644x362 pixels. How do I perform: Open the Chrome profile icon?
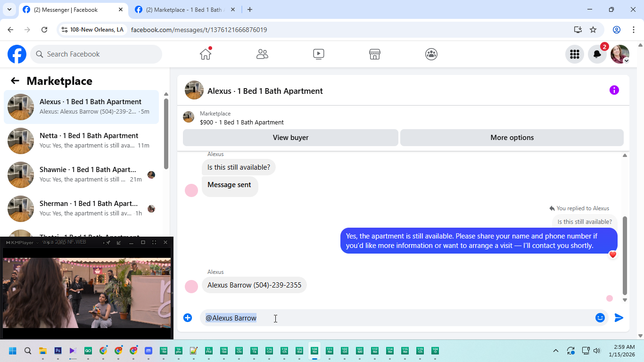(617, 30)
